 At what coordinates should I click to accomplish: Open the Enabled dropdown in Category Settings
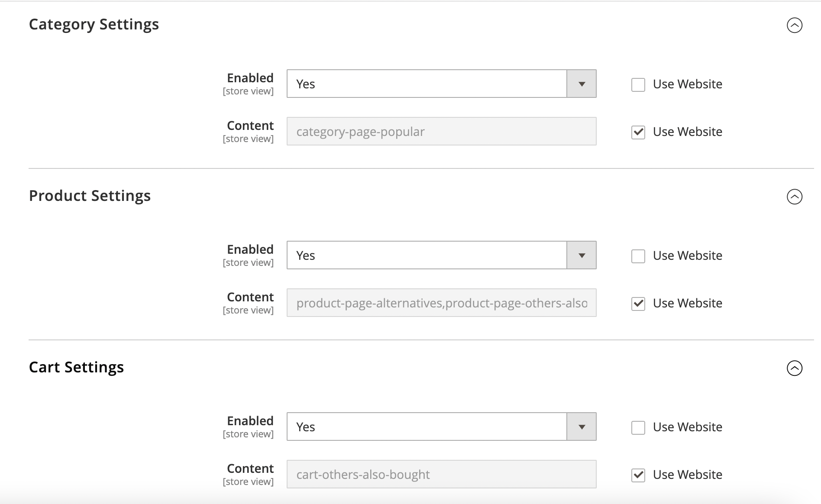pos(441,84)
